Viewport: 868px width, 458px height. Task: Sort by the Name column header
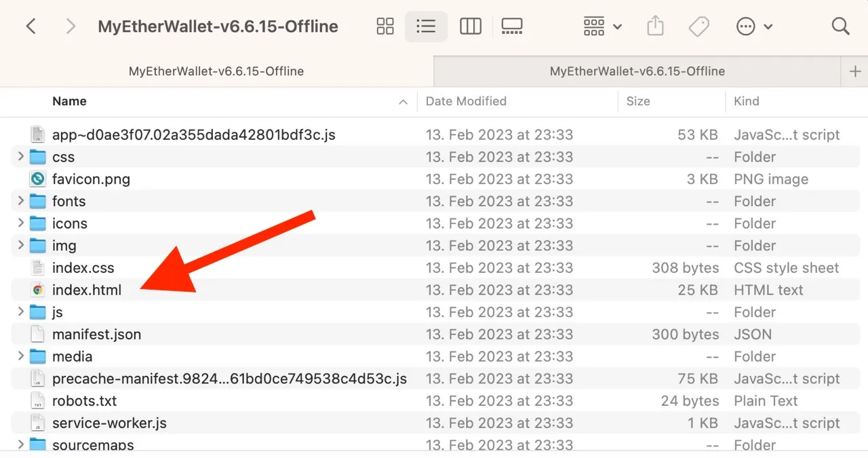pyautogui.click(x=69, y=101)
